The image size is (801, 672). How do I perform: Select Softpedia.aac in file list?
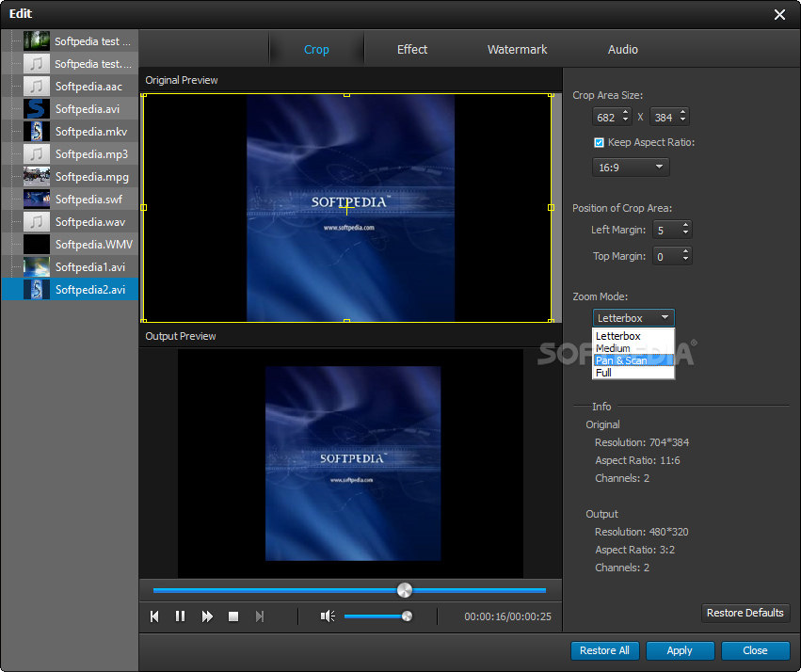click(x=88, y=87)
